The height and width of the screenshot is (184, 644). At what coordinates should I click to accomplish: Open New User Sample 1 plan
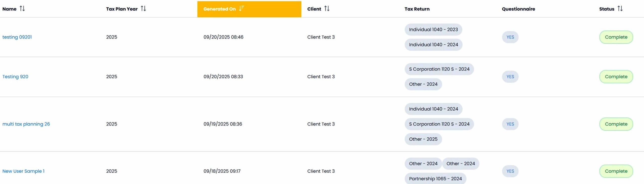(x=23, y=171)
